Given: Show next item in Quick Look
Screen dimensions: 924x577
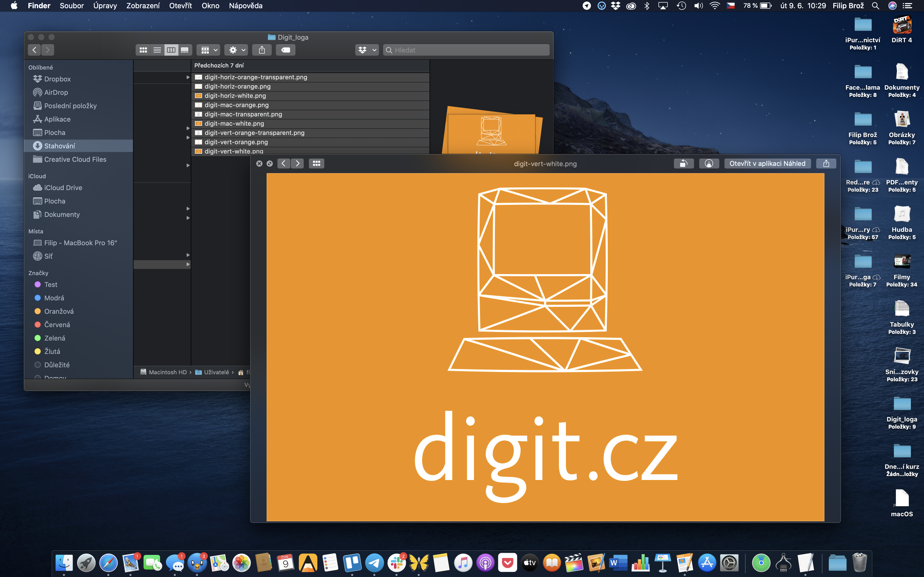Looking at the screenshot, I should pyautogui.click(x=298, y=164).
